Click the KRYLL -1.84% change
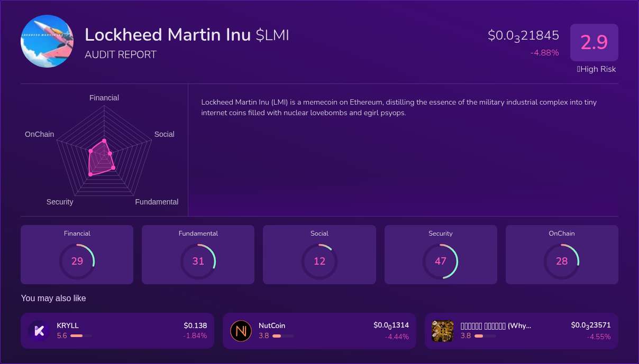 tap(195, 335)
